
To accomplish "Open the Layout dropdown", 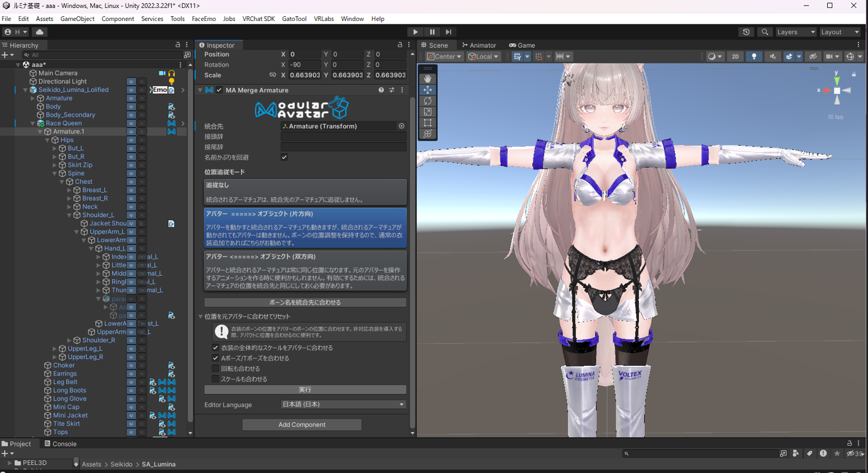I will pos(840,32).
